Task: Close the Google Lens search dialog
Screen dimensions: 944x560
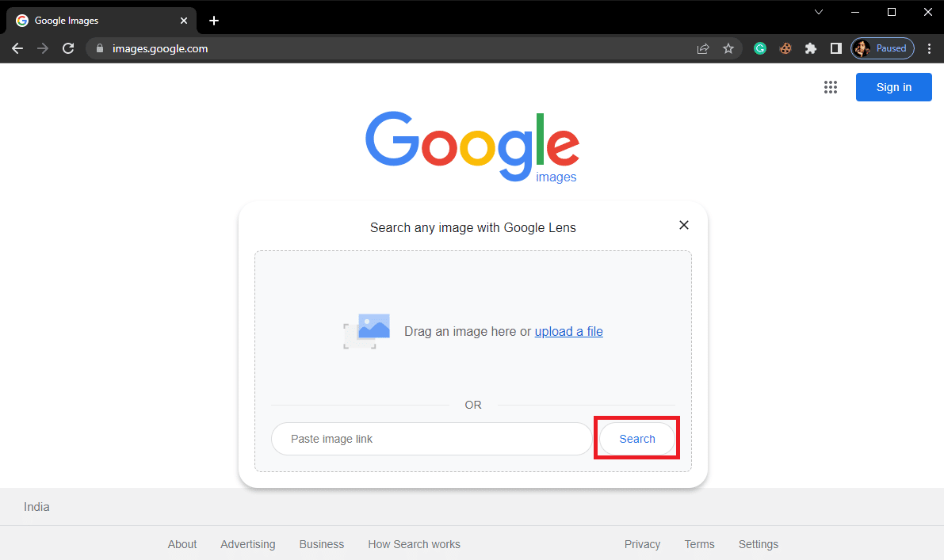Action: 684,225
